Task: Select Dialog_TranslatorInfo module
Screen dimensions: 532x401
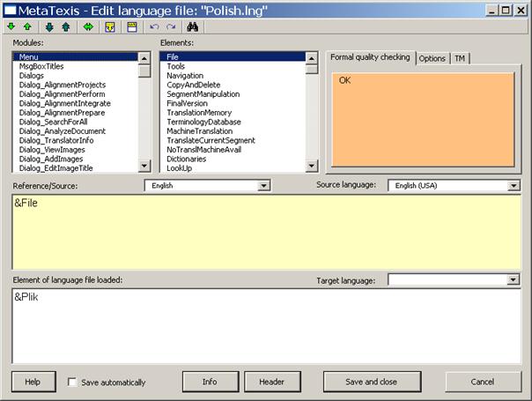Action: [x=76, y=140]
